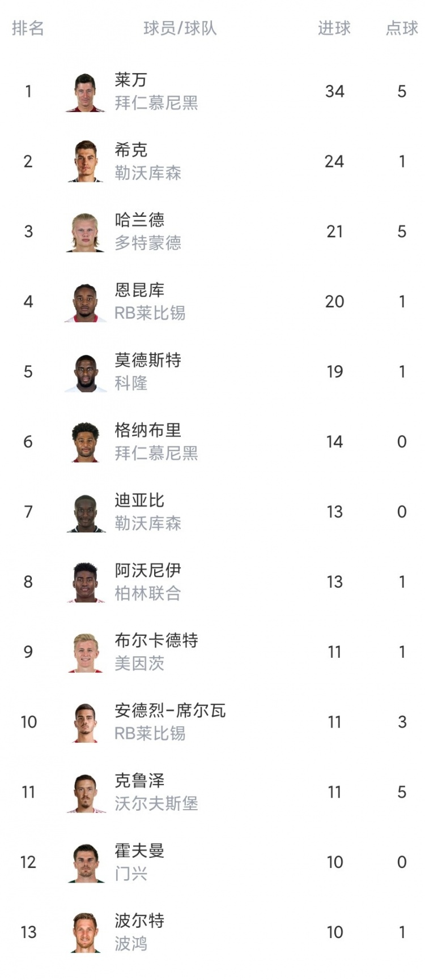The width and height of the screenshot is (425, 980).
Task: Open player name 安德烈-席尔瓦
Action: point(169,711)
